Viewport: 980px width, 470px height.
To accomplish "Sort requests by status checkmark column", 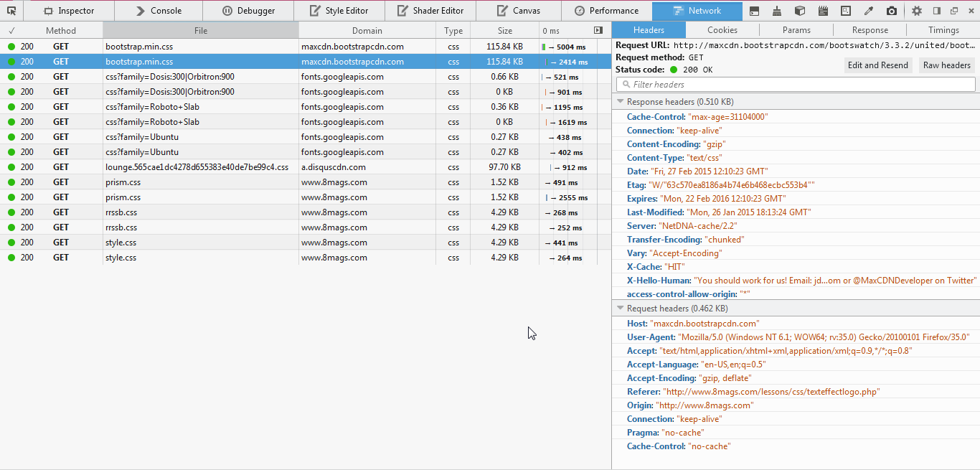I will click(12, 31).
